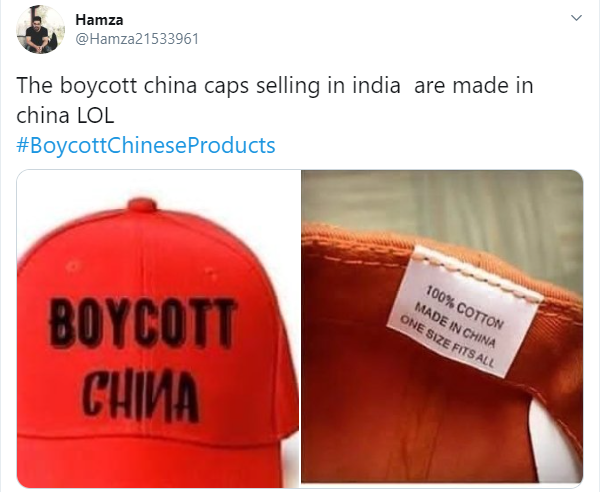Open the cap interior label photo
Screen dimensions: 602x492
(442, 326)
